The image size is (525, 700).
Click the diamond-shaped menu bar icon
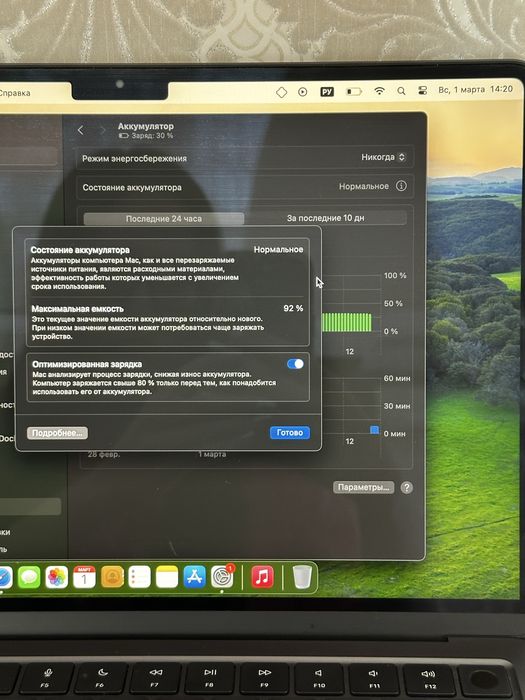point(281,92)
